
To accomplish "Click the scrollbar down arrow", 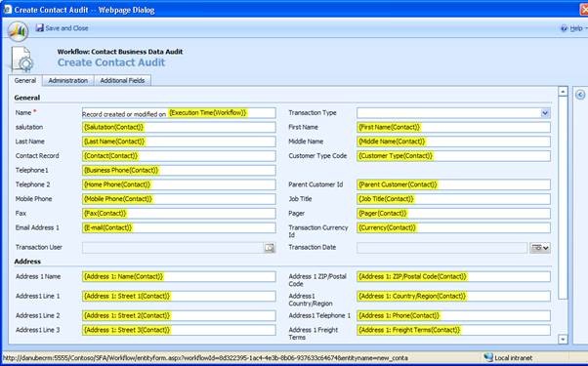I will click(x=563, y=339).
